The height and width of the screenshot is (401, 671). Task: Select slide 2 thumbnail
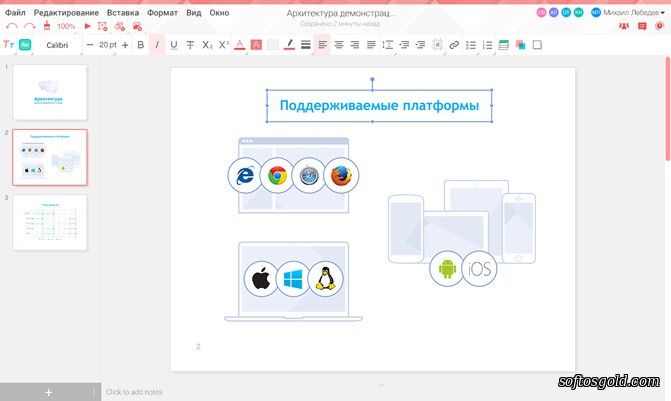point(50,157)
